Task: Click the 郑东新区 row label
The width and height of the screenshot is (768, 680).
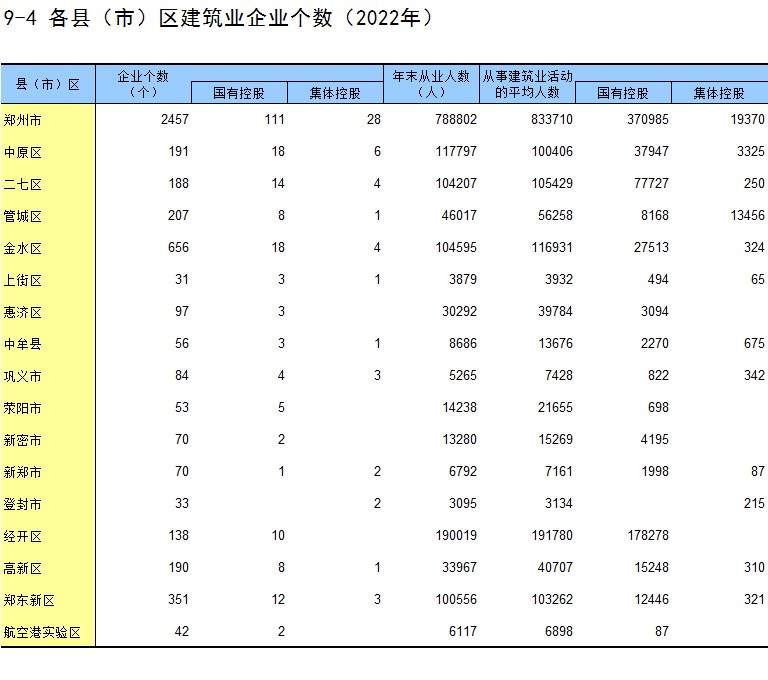Action: [29, 600]
